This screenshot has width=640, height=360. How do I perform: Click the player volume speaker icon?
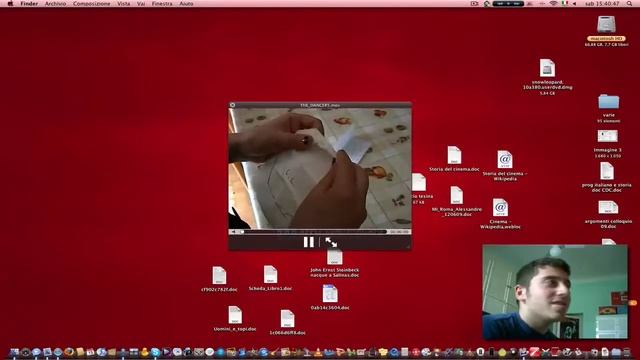[233, 232]
